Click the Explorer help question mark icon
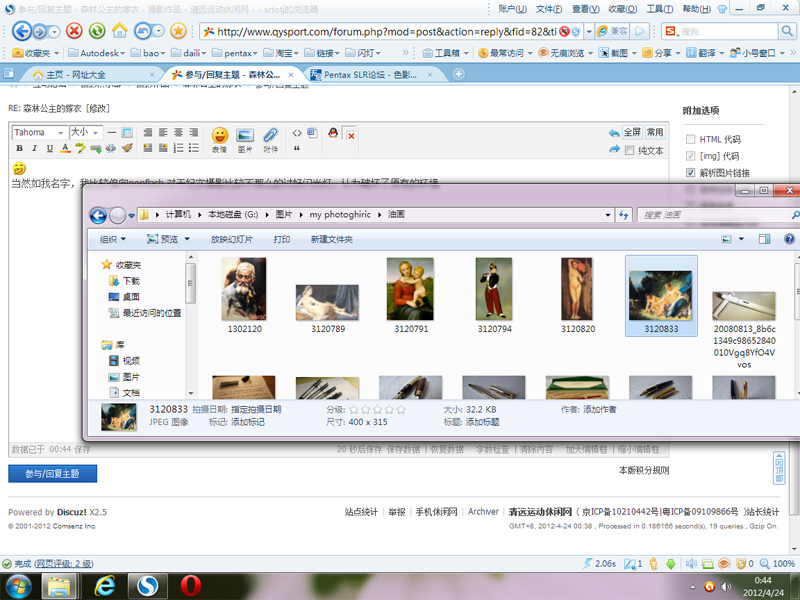The height and width of the screenshot is (600, 800). coord(789,239)
